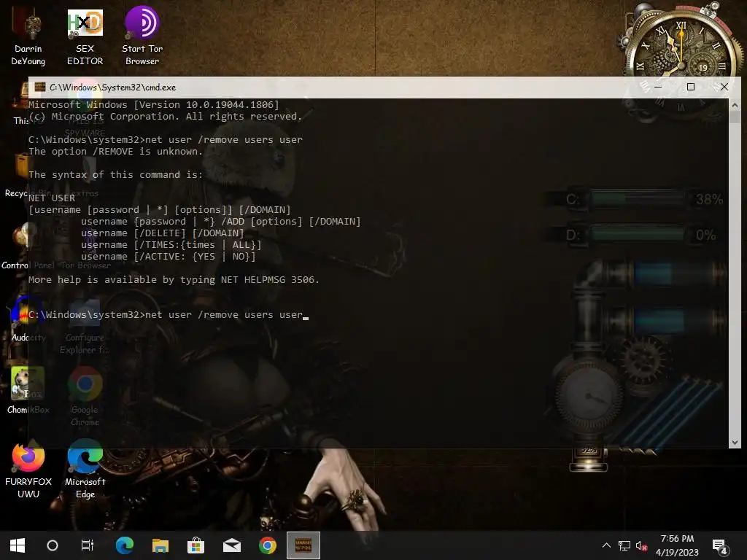Click the scroll up arrow in cmd
The width and height of the screenshot is (747, 560).
[x=735, y=105]
